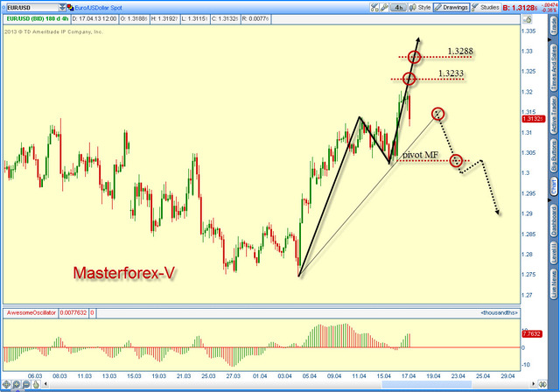The width and height of the screenshot is (560, 392).
Task: Switch to the Live News side tab
Action: coord(554,283)
